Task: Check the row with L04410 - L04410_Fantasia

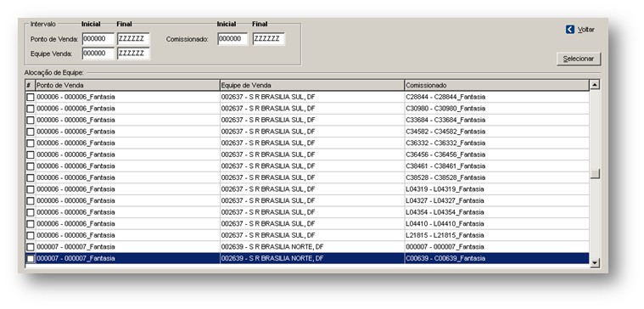Action: coord(31,224)
